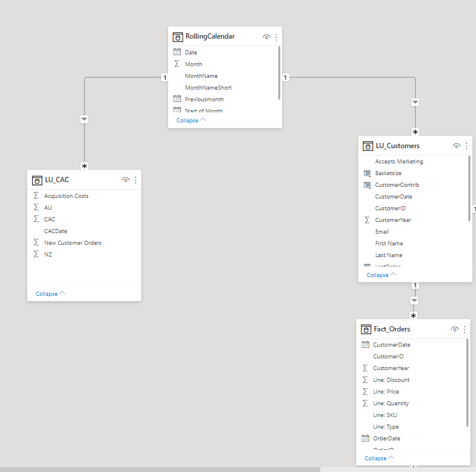
Task: Click LU_CAC table title
Action: tap(57, 180)
